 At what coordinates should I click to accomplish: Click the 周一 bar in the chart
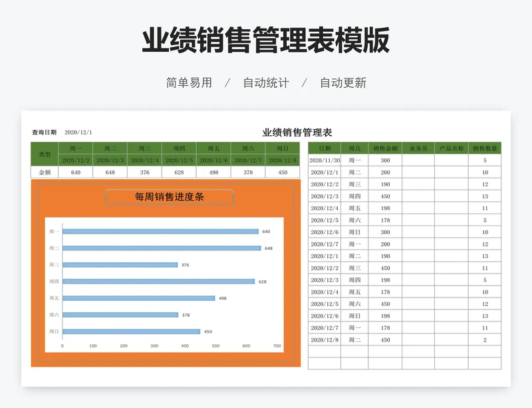click(160, 232)
